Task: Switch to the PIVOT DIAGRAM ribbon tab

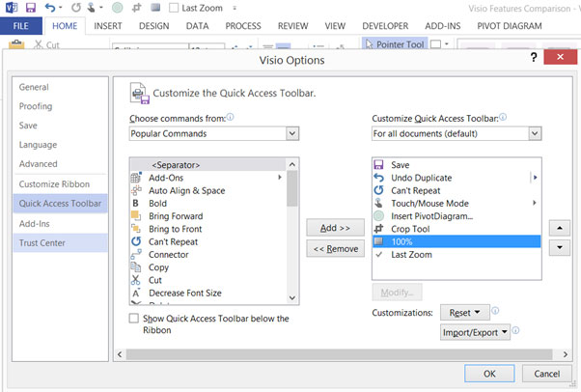Action: (x=510, y=26)
